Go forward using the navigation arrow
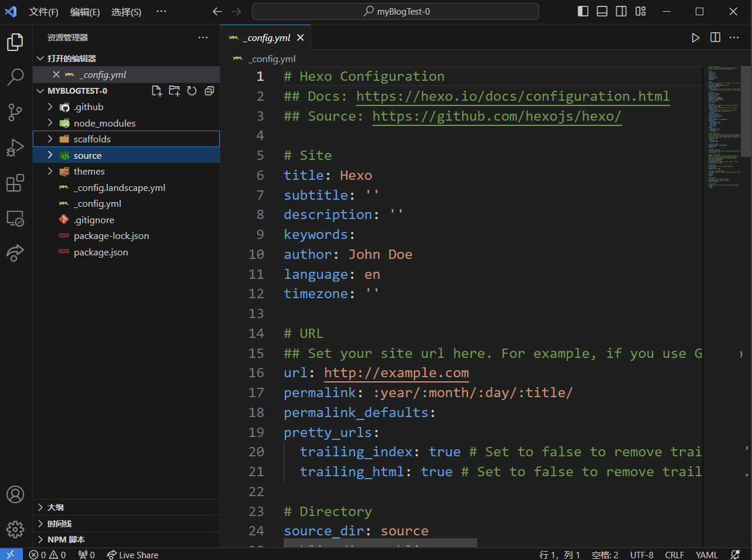This screenshot has height=560, width=752. (x=236, y=11)
